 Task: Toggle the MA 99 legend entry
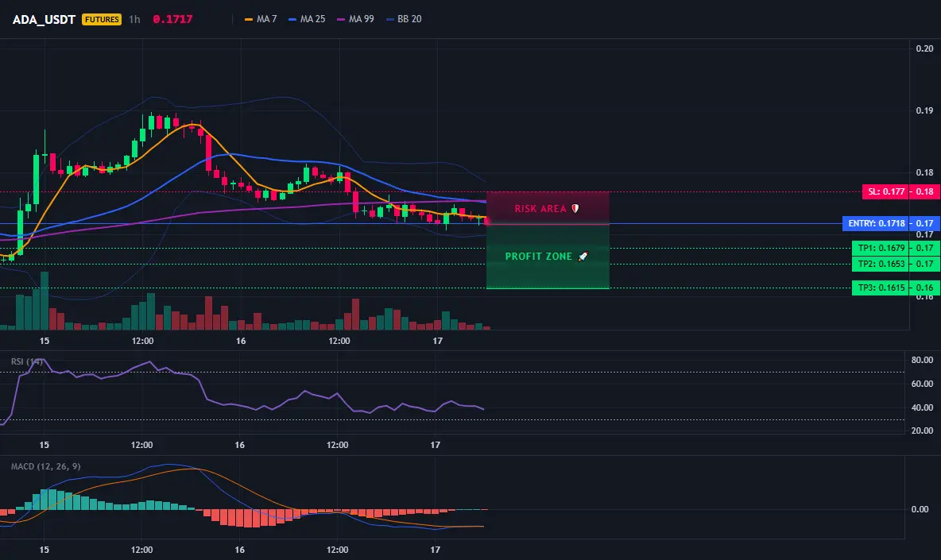(355, 19)
